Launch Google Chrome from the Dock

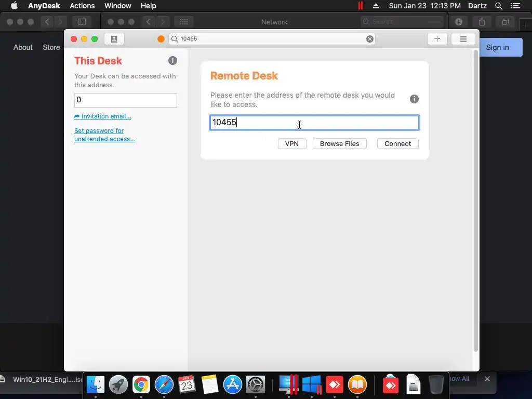click(141, 385)
